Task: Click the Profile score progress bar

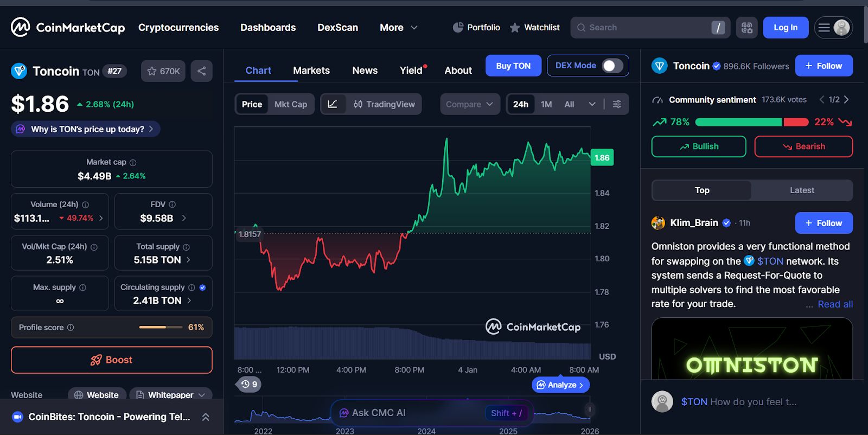Action: pyautogui.click(x=161, y=327)
